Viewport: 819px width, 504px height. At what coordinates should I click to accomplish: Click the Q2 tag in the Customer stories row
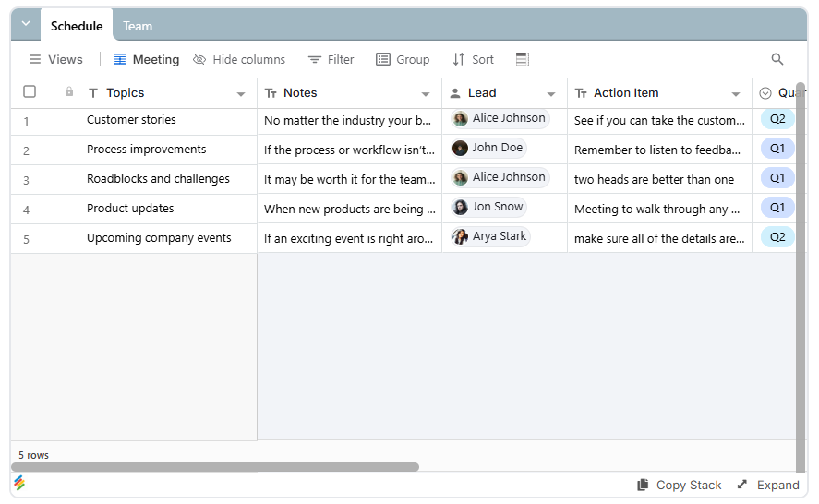click(x=777, y=119)
